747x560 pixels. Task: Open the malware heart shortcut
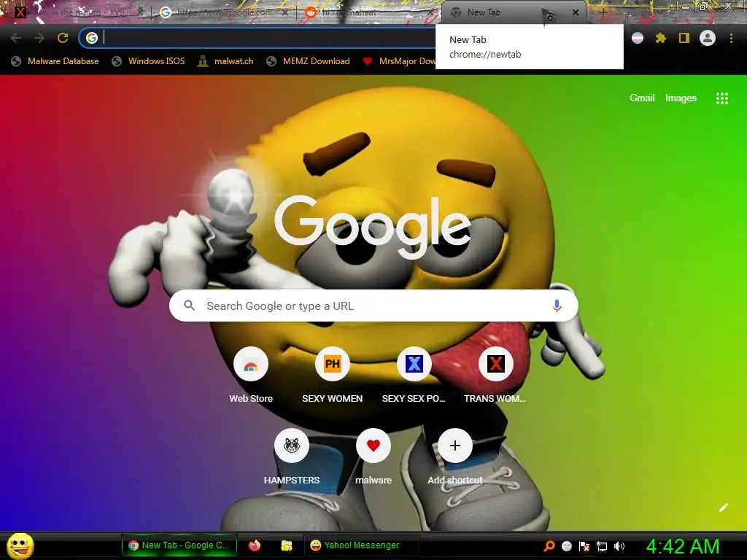(x=373, y=457)
